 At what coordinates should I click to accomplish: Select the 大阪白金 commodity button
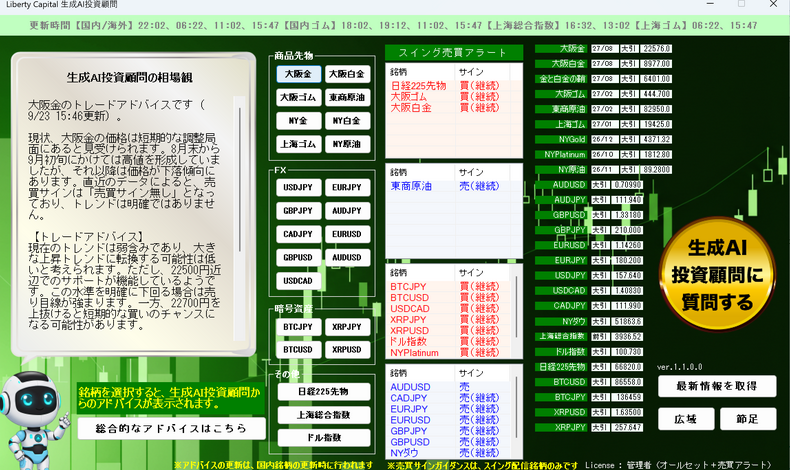(x=347, y=74)
